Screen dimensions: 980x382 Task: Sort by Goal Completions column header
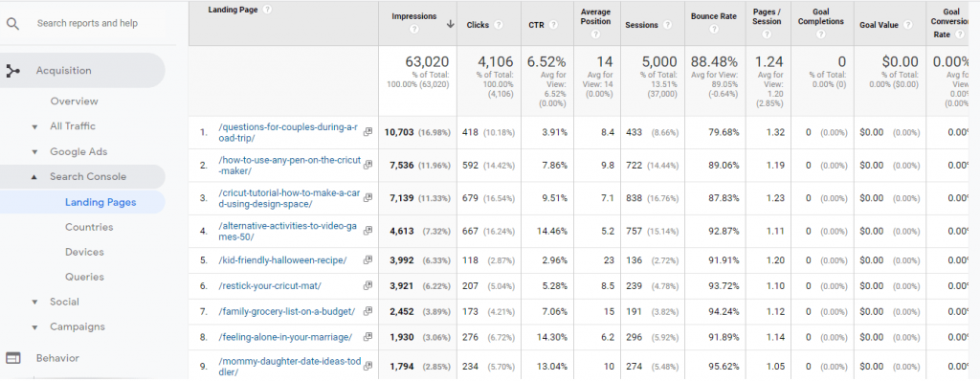(x=820, y=17)
